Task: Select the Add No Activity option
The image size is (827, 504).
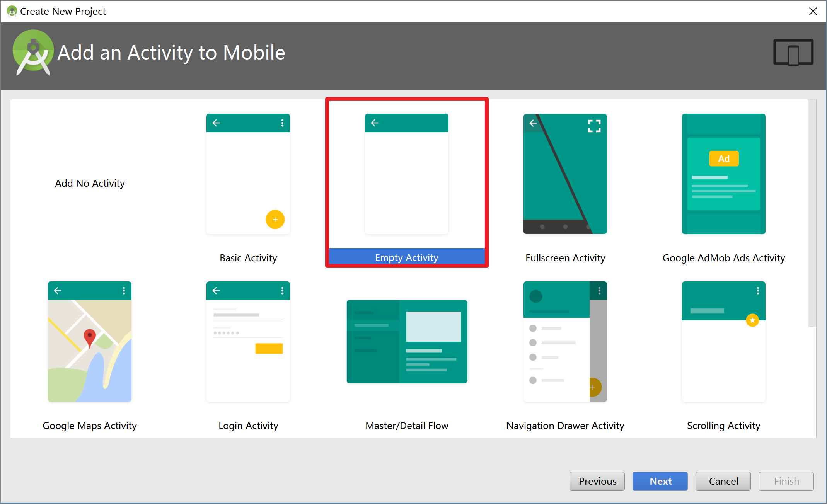Action: coord(90,183)
